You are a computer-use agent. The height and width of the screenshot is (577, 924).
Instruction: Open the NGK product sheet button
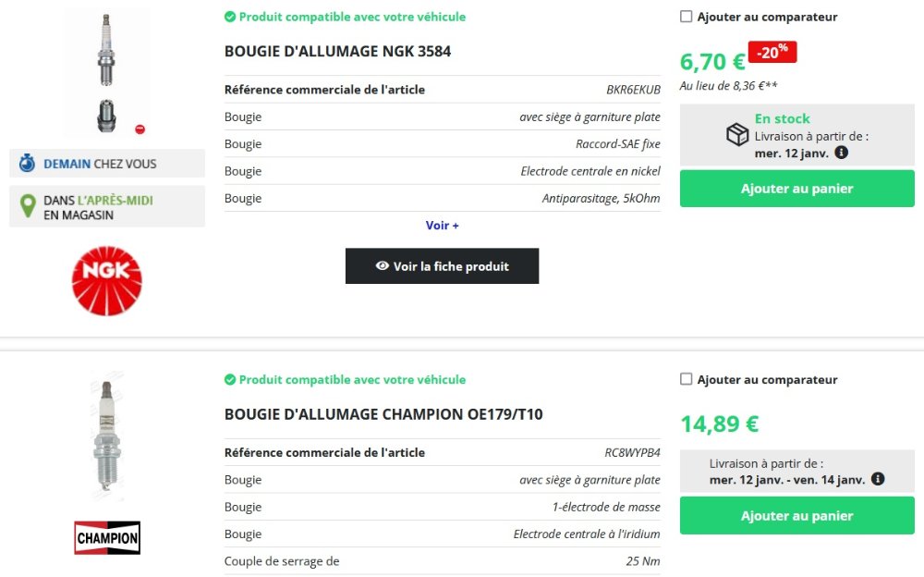coord(442,266)
